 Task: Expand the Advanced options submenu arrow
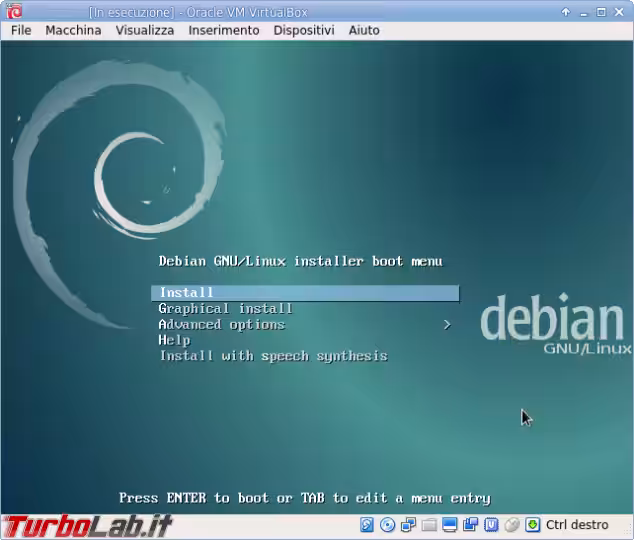447,325
